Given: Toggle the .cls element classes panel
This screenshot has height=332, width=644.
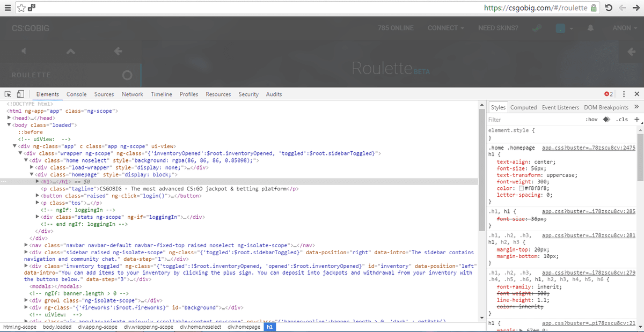Looking at the screenshot, I should [x=621, y=120].
